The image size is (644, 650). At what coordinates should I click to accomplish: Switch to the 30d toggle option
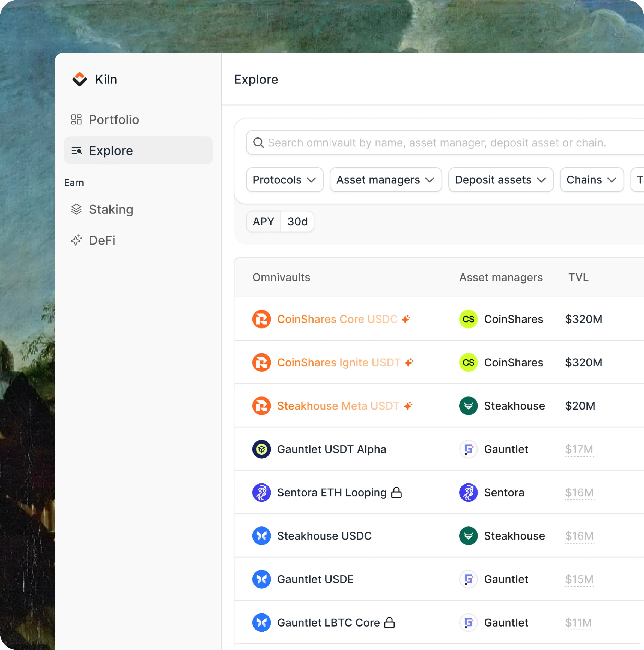297,222
